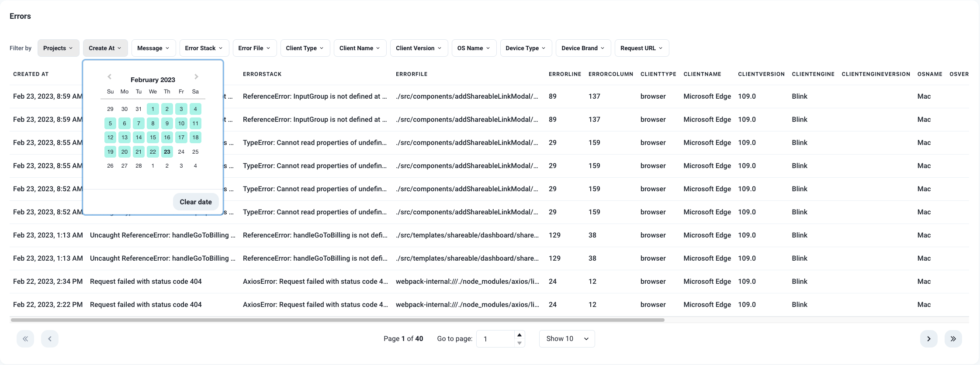This screenshot has width=980, height=365.
Task: Click the horizontal table scrollbar
Action: [337, 320]
